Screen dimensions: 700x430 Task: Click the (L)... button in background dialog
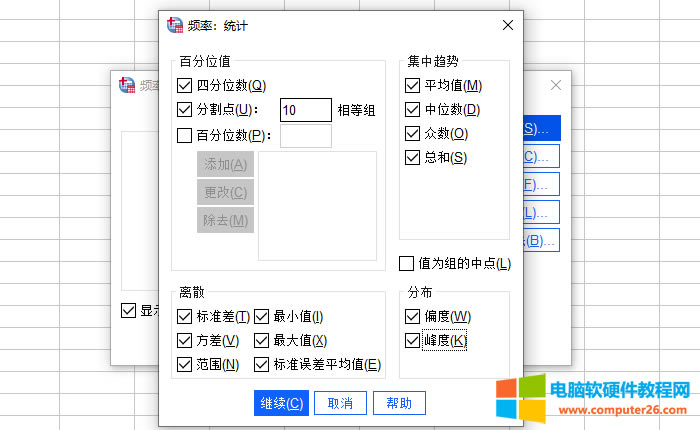pyautogui.click(x=542, y=212)
